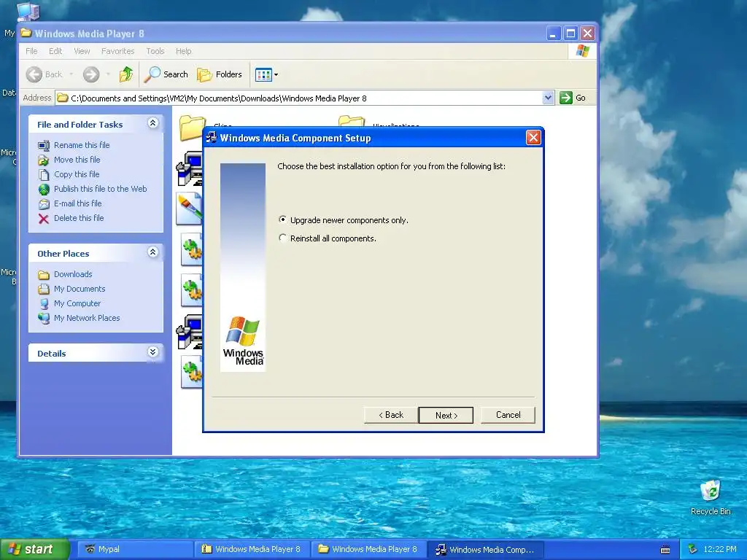
Task: Click the keyboard icon in the taskbar
Action: click(x=665, y=550)
